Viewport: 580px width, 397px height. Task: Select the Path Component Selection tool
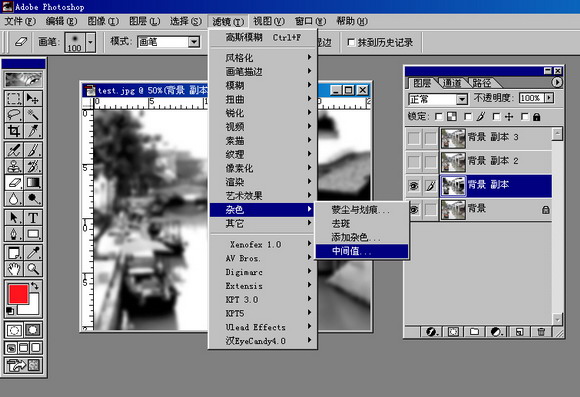(x=14, y=218)
